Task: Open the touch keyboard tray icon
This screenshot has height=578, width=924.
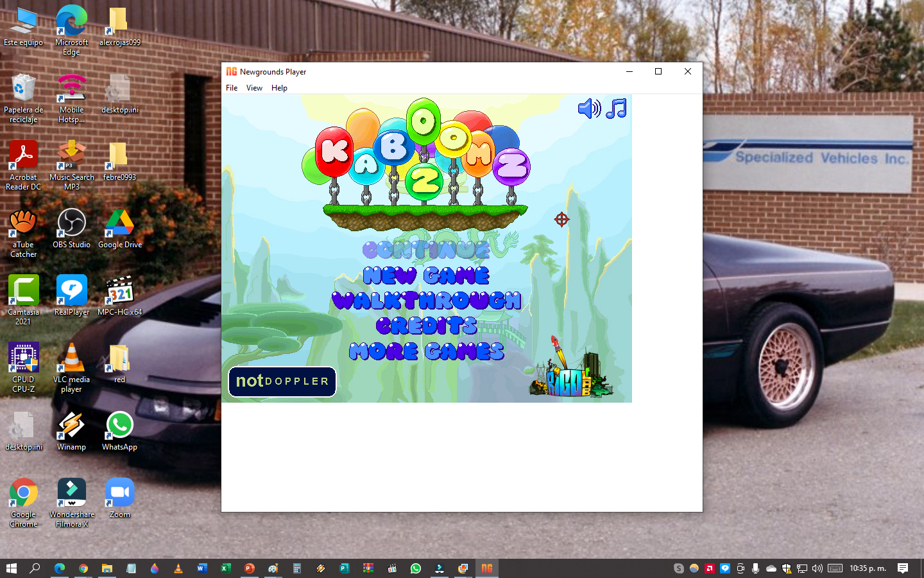Action: coord(835,568)
